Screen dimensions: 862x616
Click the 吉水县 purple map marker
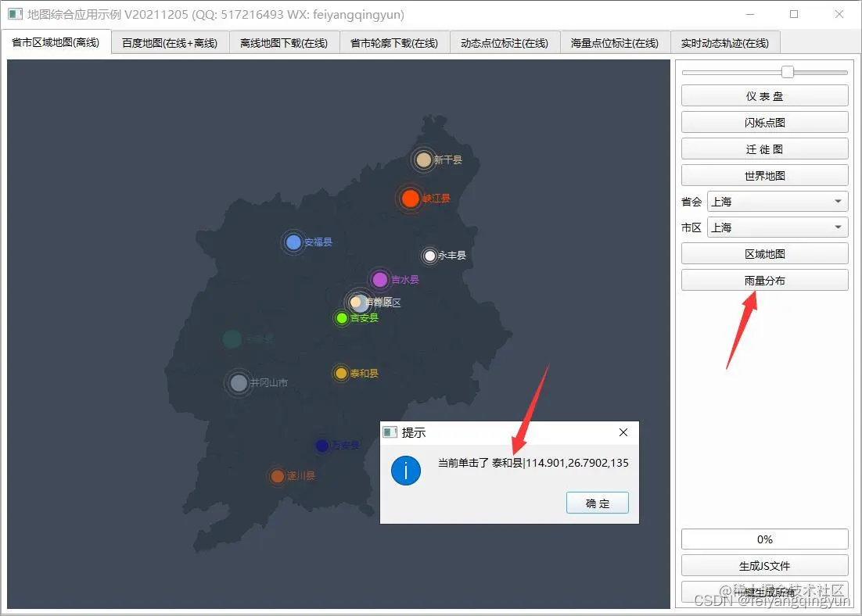pos(380,278)
